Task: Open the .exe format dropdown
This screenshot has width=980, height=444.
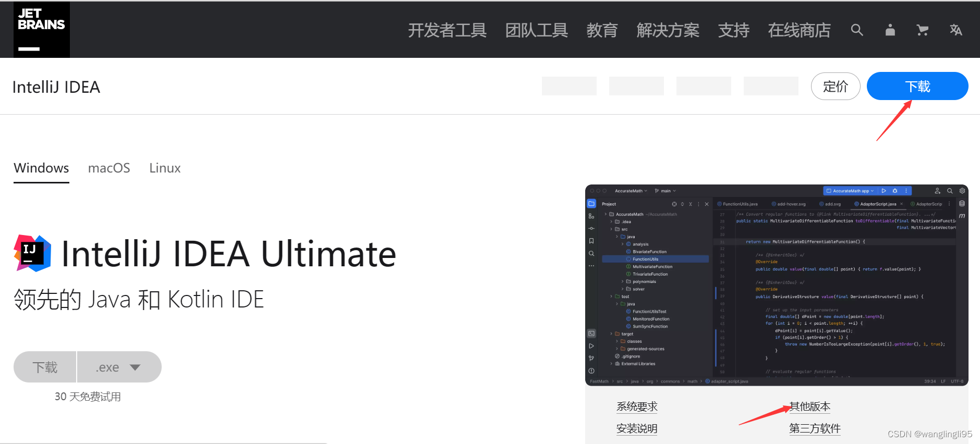Action: (119, 367)
